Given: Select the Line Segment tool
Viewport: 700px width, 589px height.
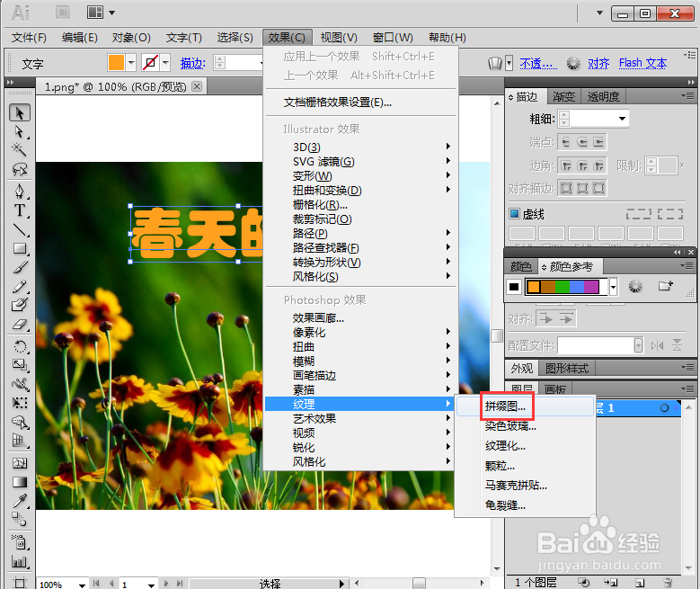Looking at the screenshot, I should [x=19, y=229].
